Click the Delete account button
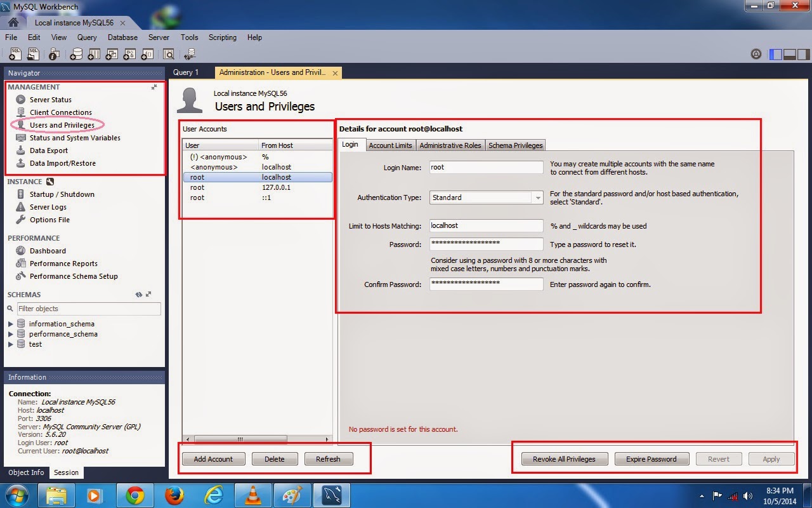 coord(275,459)
